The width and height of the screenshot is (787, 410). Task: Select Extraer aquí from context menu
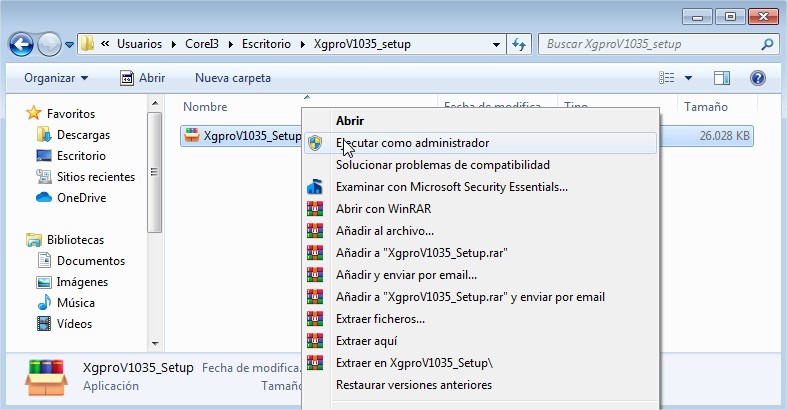[x=368, y=341]
